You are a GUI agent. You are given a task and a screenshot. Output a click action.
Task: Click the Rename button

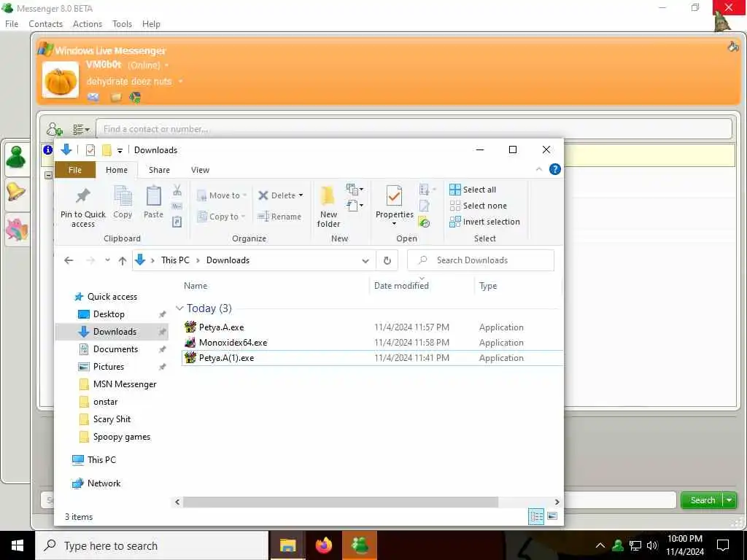pyautogui.click(x=279, y=217)
